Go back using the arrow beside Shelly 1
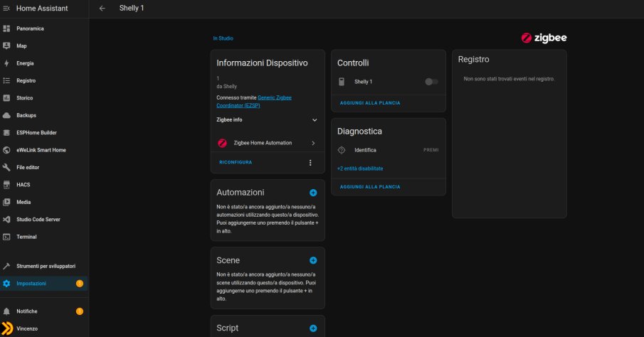Image resolution: width=644 pixels, height=337 pixels. [102, 9]
